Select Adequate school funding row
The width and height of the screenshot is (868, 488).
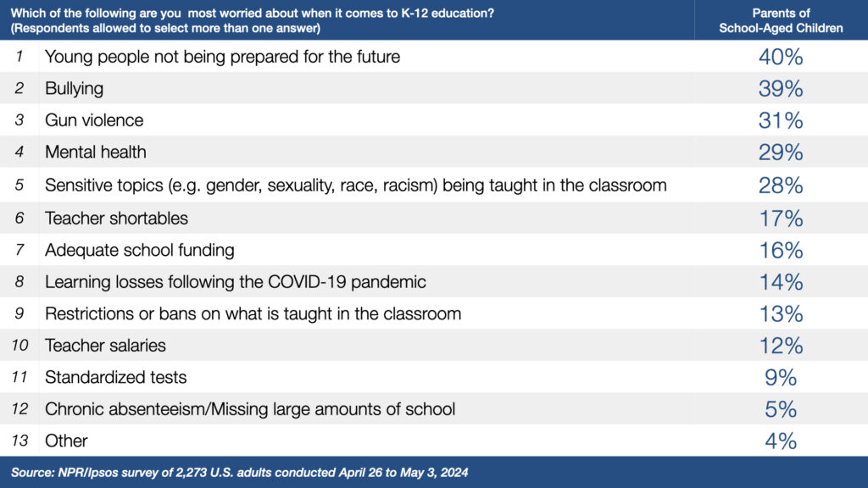point(434,250)
